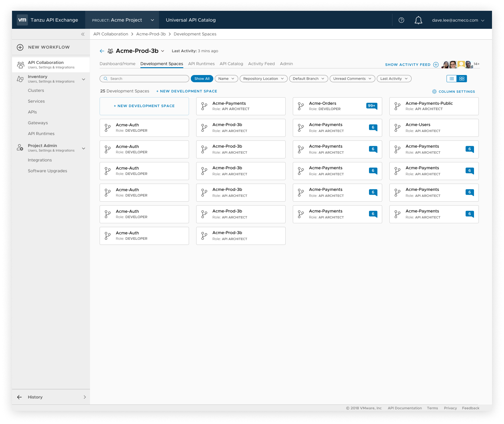Click the plus circle after Show Activity Feed
This screenshot has width=504, height=424.
436,65
